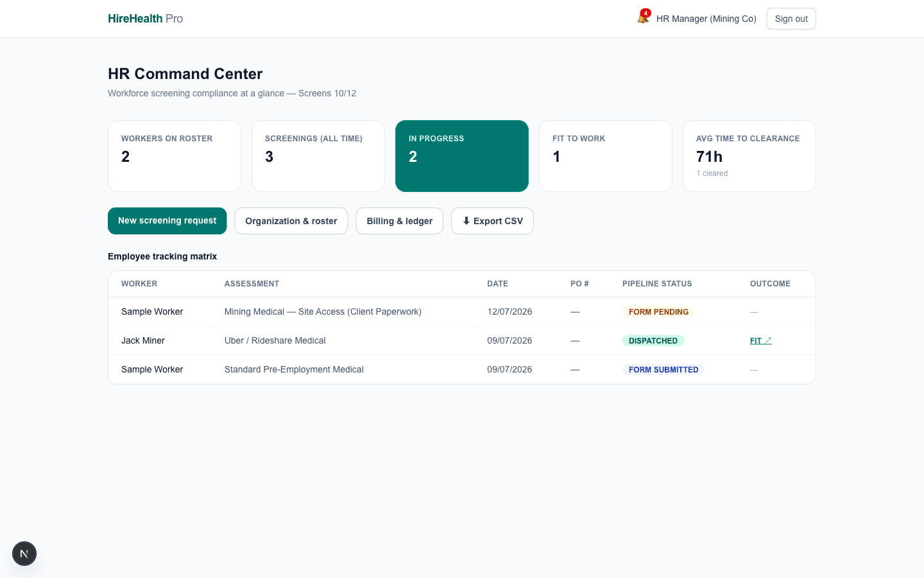Click the Outcome column header
Screen dimensions: 924x578
pos(770,284)
